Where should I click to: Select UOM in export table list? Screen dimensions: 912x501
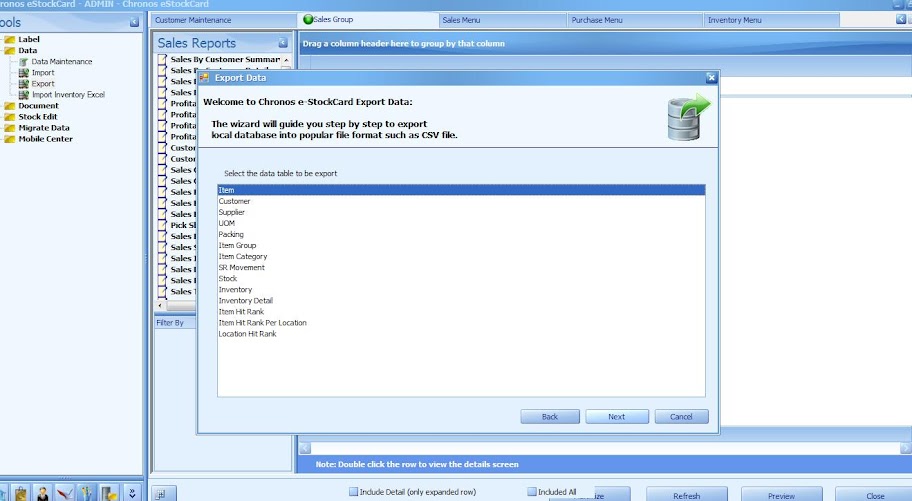pos(461,223)
